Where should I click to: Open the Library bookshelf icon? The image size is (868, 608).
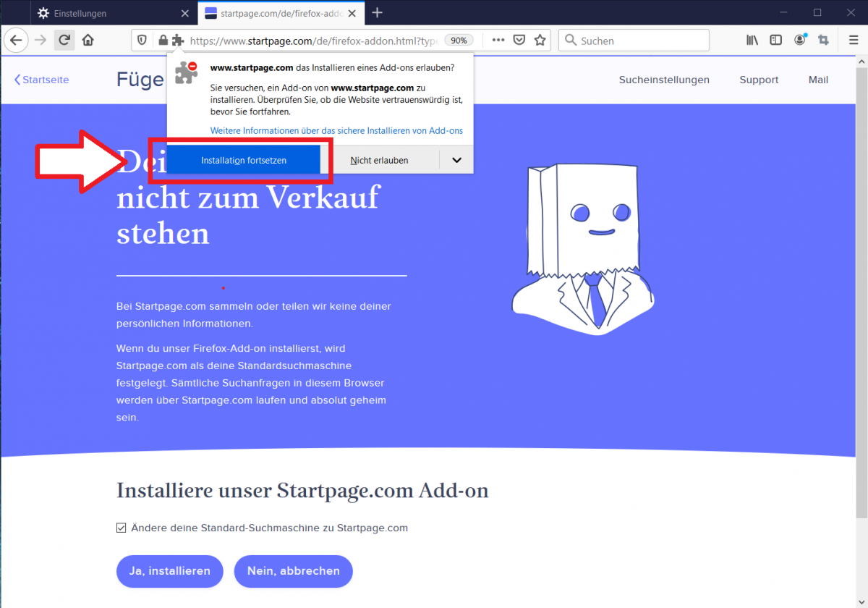752,41
